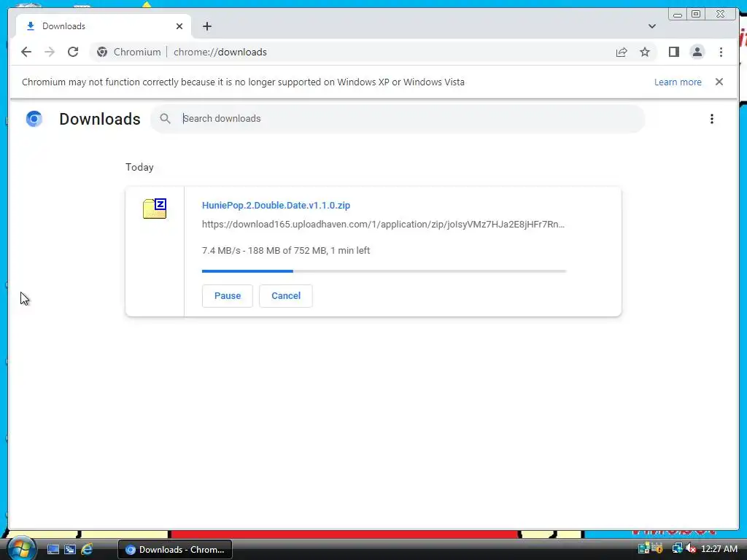
Task: Cancel the HuniePop download
Action: point(286,296)
